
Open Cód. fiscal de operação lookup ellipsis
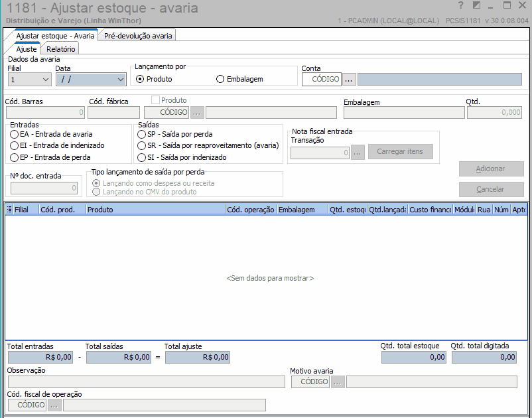tap(54, 405)
